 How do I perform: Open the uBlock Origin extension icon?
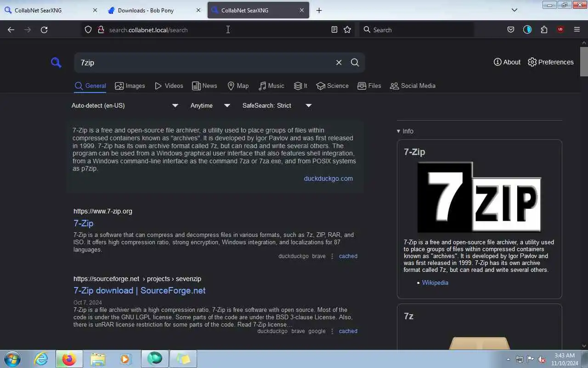560,29
